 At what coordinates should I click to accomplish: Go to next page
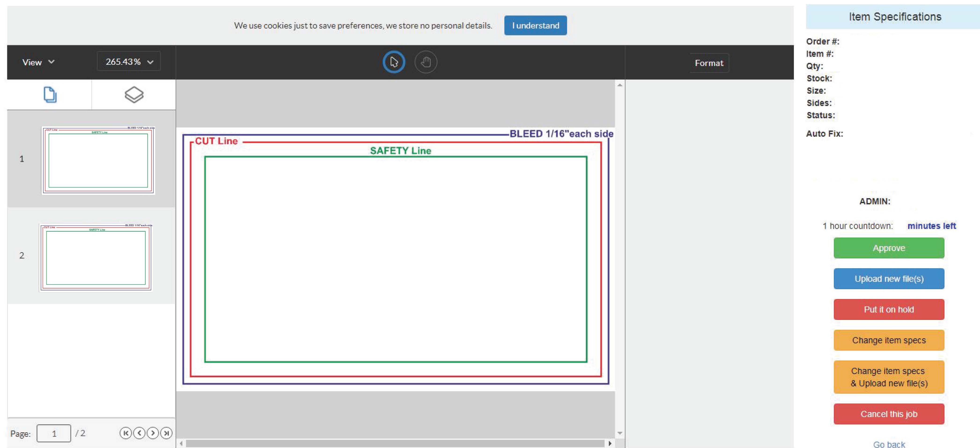point(153,433)
